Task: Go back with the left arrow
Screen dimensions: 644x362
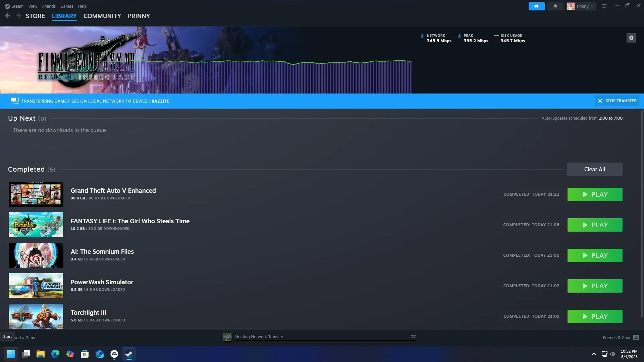Action: [8, 16]
